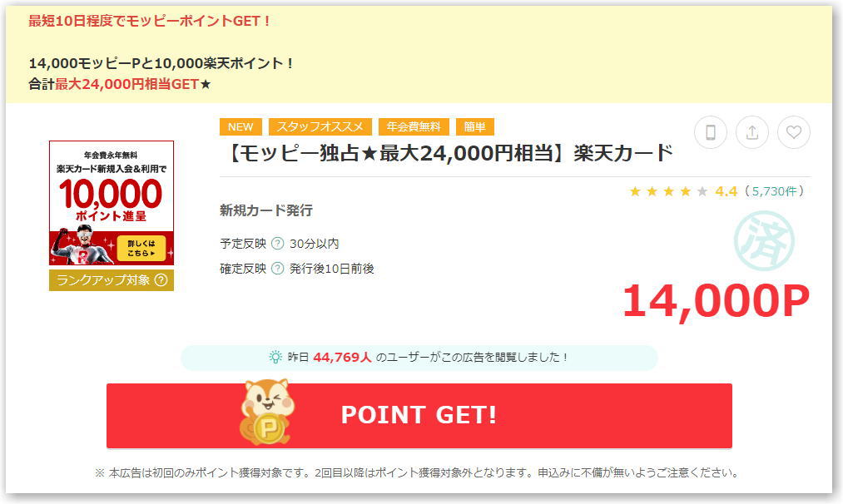
Task: Open the 5,730件 reviews link
Action: (x=774, y=191)
